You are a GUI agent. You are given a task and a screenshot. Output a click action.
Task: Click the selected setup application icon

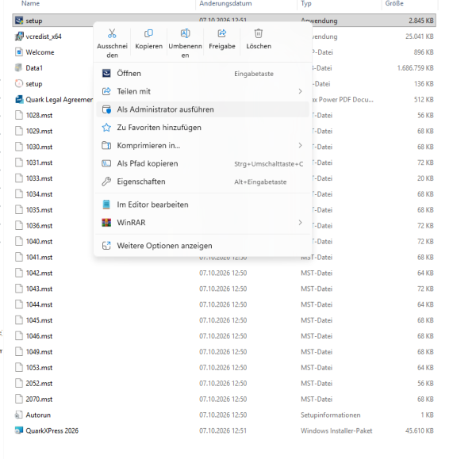click(x=19, y=21)
